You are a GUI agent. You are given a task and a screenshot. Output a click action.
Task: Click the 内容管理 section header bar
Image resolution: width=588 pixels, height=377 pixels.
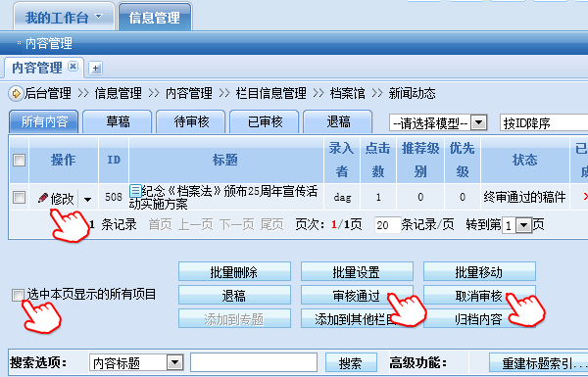tap(294, 43)
